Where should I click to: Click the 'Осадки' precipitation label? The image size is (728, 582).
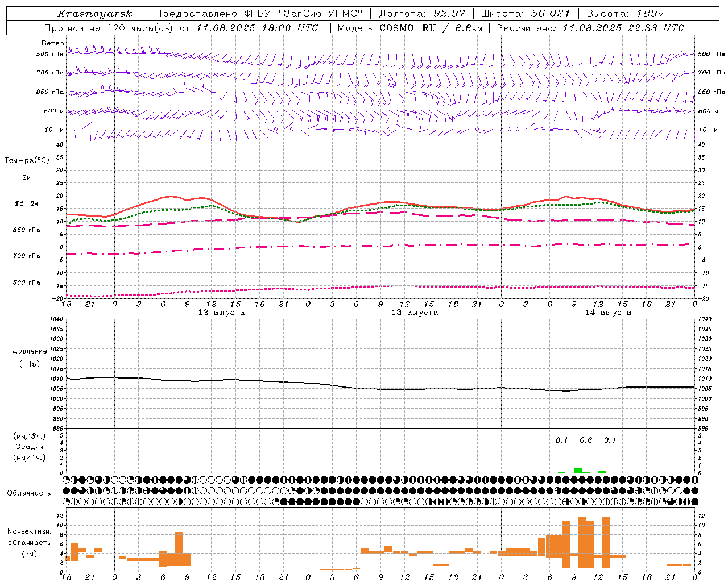(29, 447)
